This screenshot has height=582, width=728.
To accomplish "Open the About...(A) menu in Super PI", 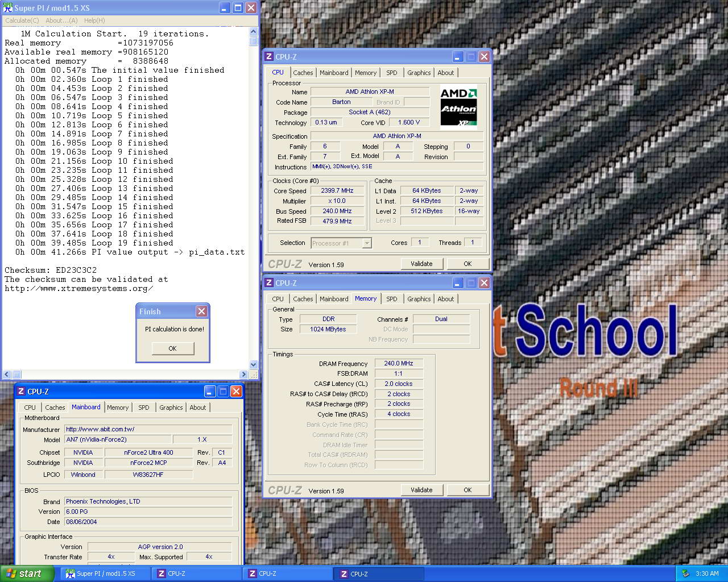I will 61,20.
